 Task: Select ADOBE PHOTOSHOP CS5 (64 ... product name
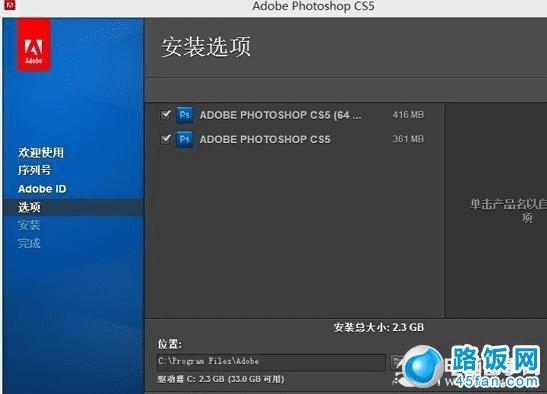pos(280,115)
